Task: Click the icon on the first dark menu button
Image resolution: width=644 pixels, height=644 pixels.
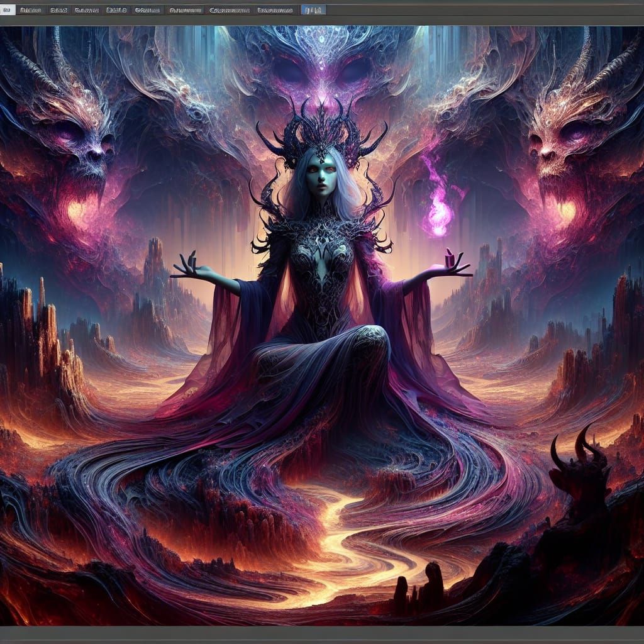Action: tap(23, 9)
